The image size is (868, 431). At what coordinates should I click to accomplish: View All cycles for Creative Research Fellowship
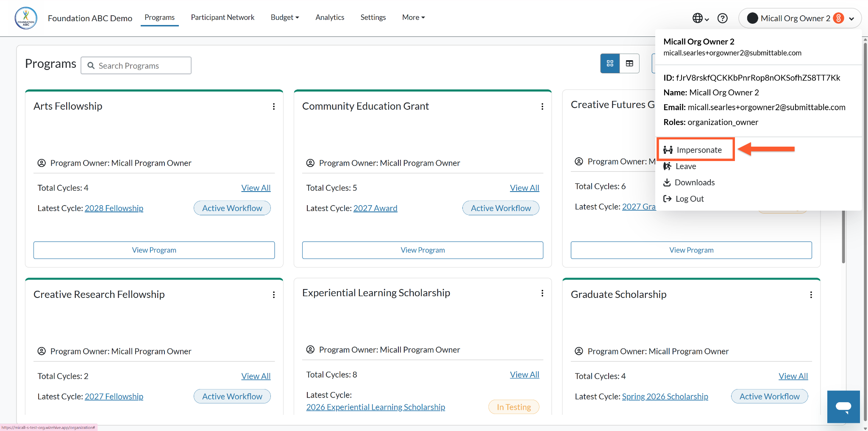256,376
